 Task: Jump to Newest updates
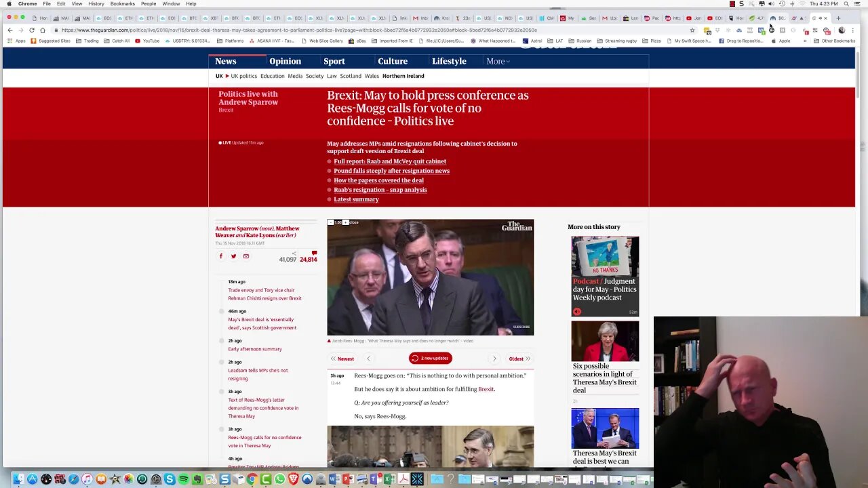coord(342,359)
